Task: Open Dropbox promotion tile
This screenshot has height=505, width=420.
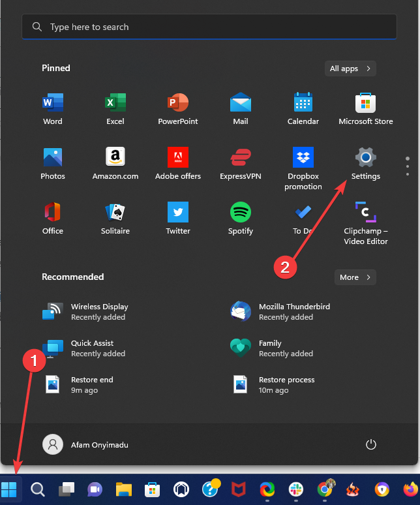Action: click(x=303, y=168)
